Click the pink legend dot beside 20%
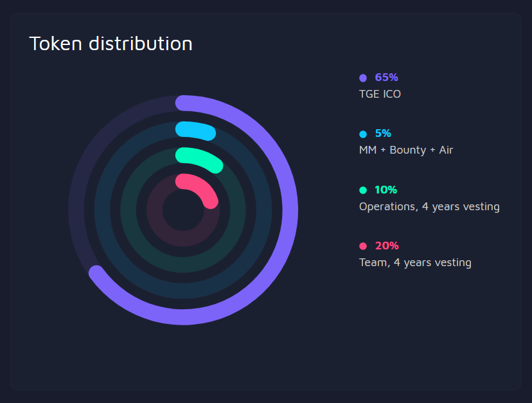Viewport: 532px width, 403px height. pos(362,246)
